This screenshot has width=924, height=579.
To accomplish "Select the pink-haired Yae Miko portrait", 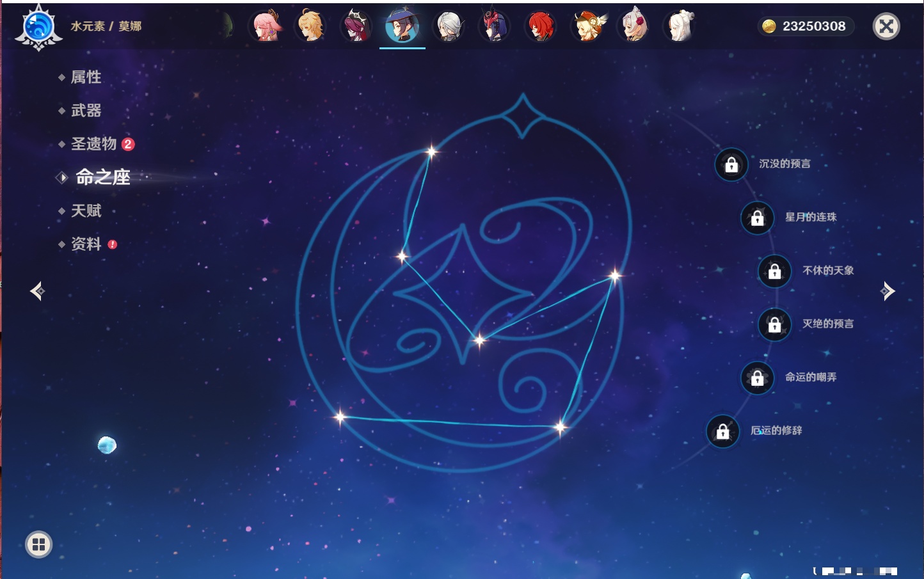I will (266, 26).
